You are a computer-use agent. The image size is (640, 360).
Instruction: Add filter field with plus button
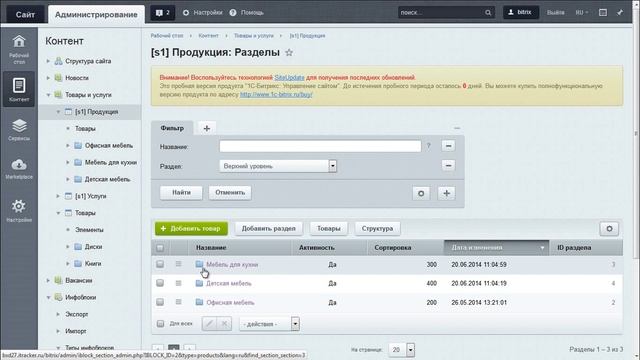pyautogui.click(x=447, y=193)
